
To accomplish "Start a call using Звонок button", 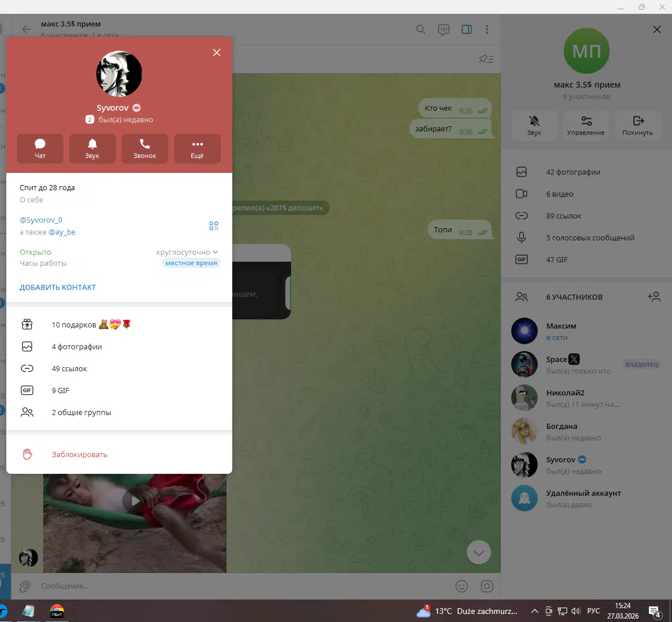I will point(145,148).
